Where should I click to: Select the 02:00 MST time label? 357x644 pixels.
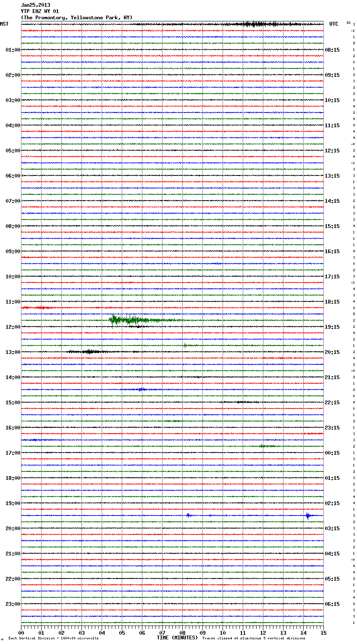coord(13,75)
